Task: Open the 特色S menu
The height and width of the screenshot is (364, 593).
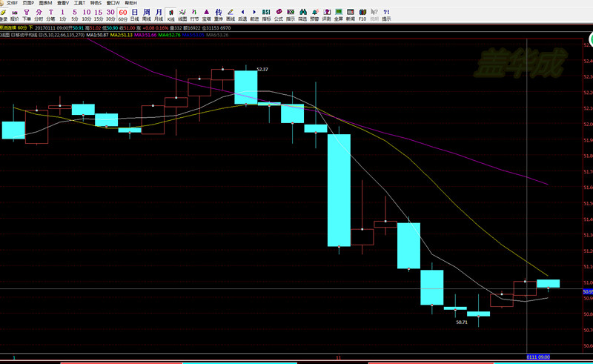Action: point(96,3)
